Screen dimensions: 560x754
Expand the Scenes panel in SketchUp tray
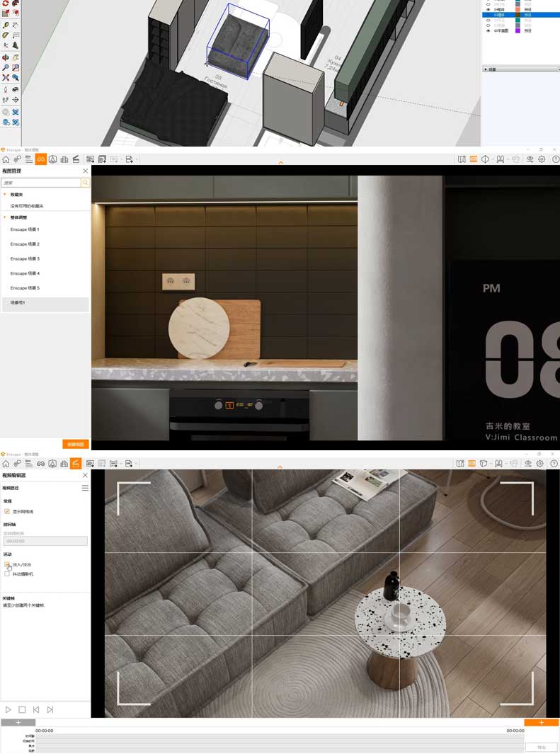[486, 69]
